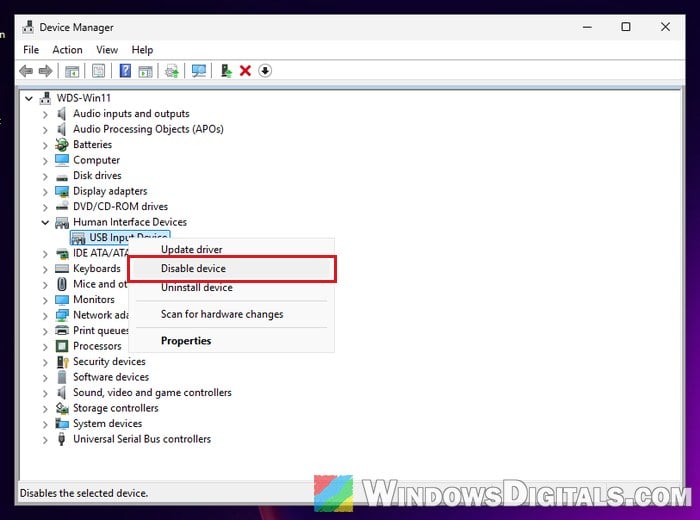Maximize the Device Manager window

tap(626, 27)
